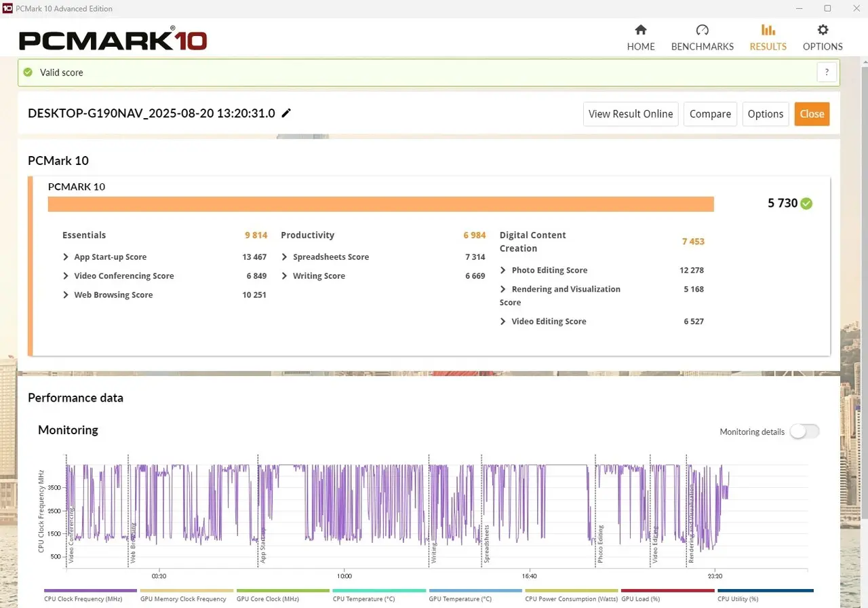Click the Compare button

tap(710, 114)
